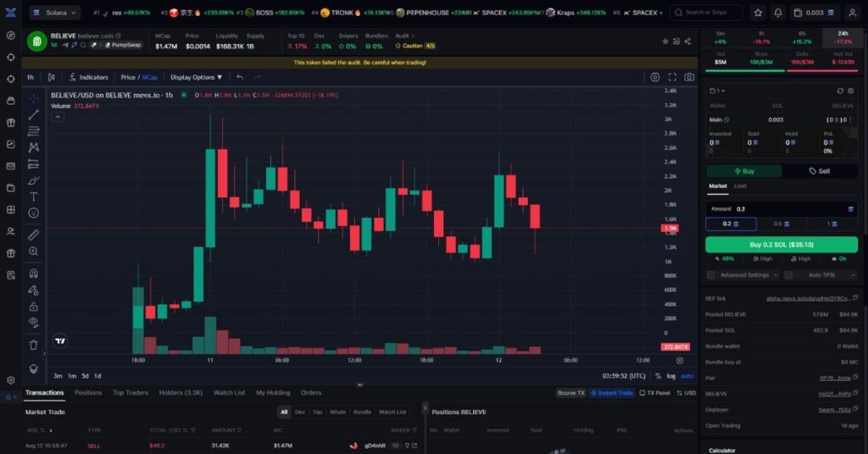Open the notifications bell

[778, 12]
